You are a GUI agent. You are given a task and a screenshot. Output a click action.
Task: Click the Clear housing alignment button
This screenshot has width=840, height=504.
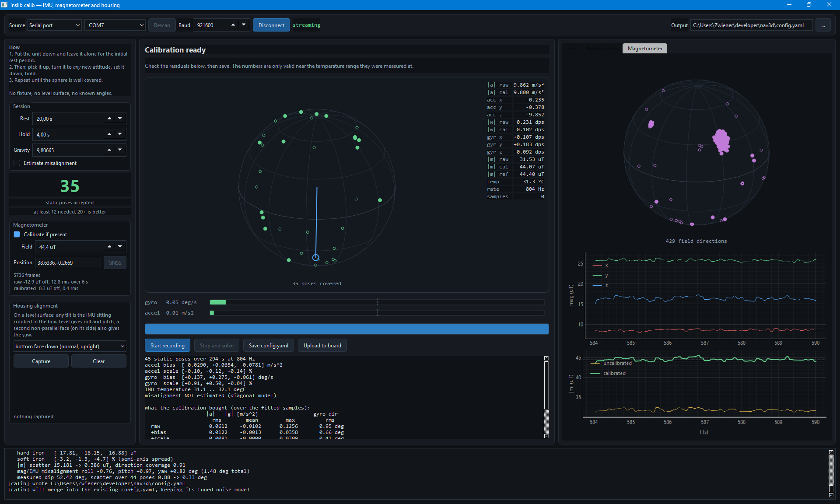coord(99,361)
